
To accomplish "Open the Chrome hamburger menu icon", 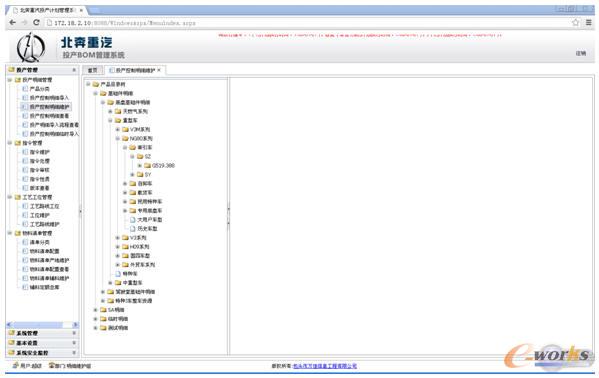I will click(x=589, y=23).
